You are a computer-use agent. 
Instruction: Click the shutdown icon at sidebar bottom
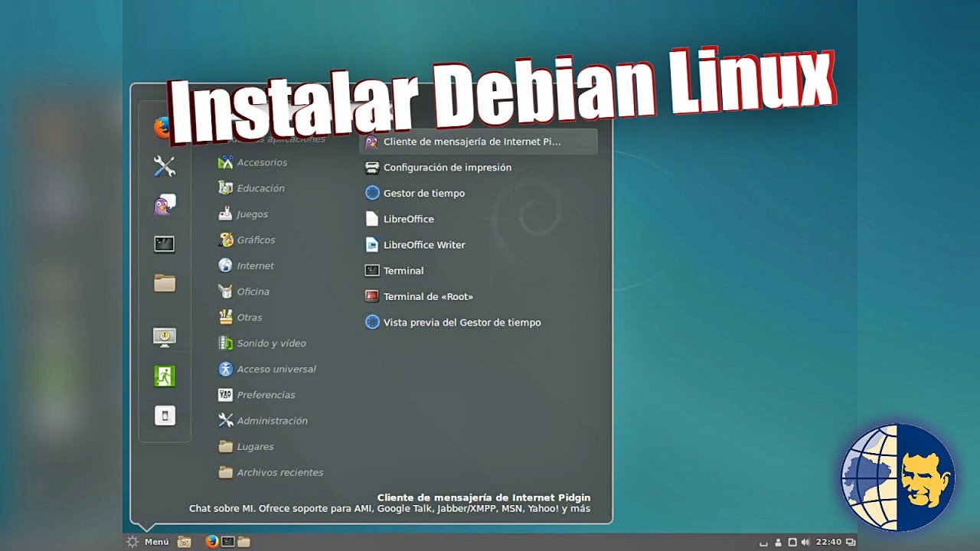click(165, 416)
